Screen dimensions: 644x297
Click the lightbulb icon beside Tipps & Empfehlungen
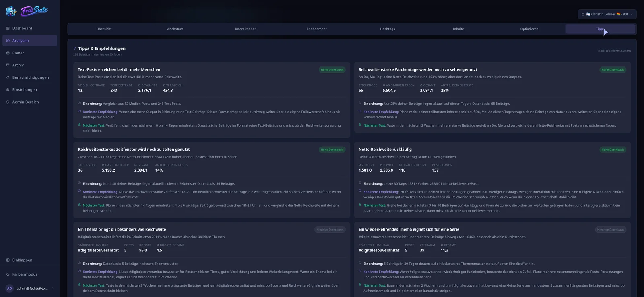[x=75, y=48]
